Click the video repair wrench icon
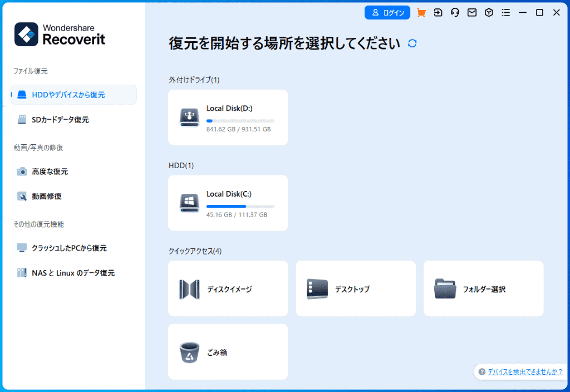This screenshot has width=570, height=392. [x=22, y=196]
